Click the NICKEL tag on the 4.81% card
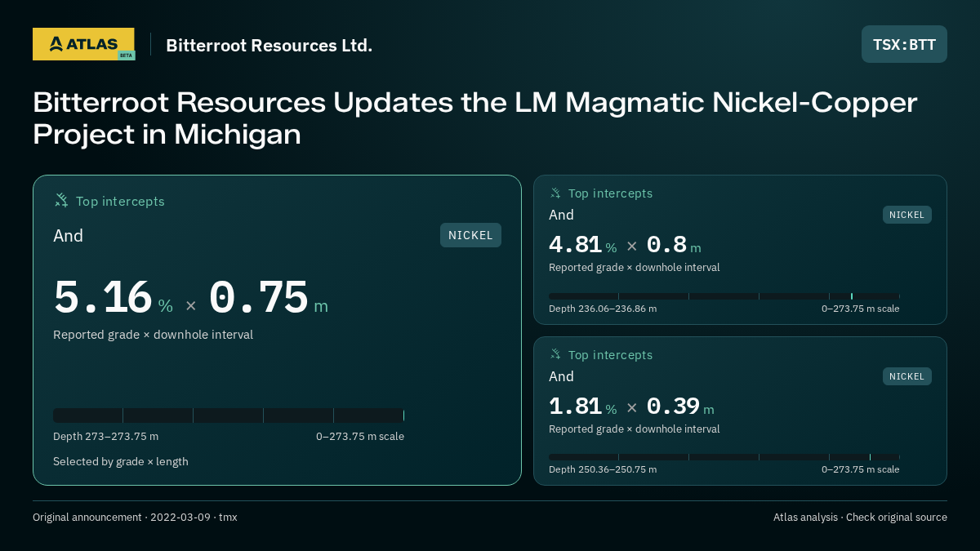Screen dimensions: 980x551 coord(906,215)
